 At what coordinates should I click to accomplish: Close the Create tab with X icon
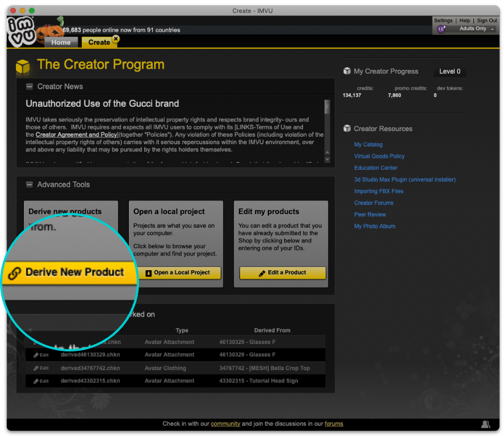click(116, 39)
